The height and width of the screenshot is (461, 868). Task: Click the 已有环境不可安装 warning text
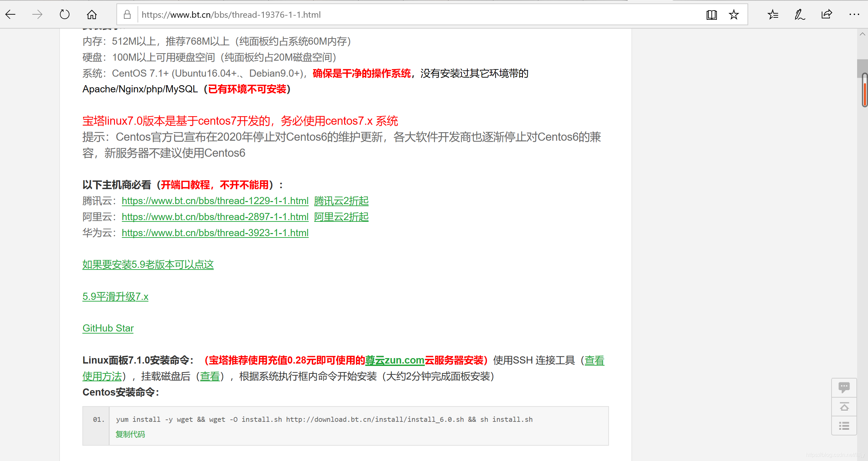pyautogui.click(x=247, y=89)
